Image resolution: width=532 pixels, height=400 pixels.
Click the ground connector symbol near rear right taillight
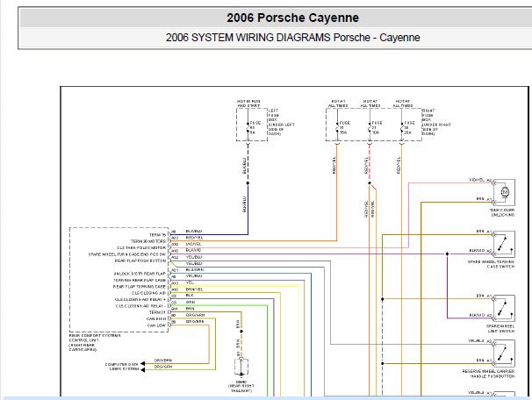(x=241, y=368)
